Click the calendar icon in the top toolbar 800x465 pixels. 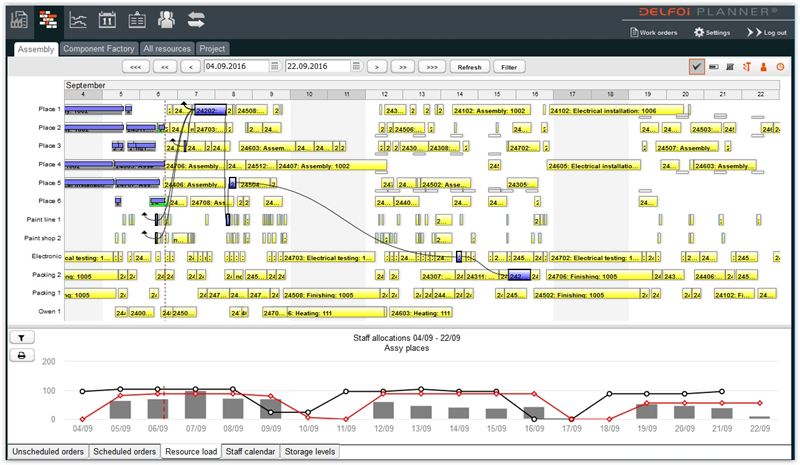(108, 19)
